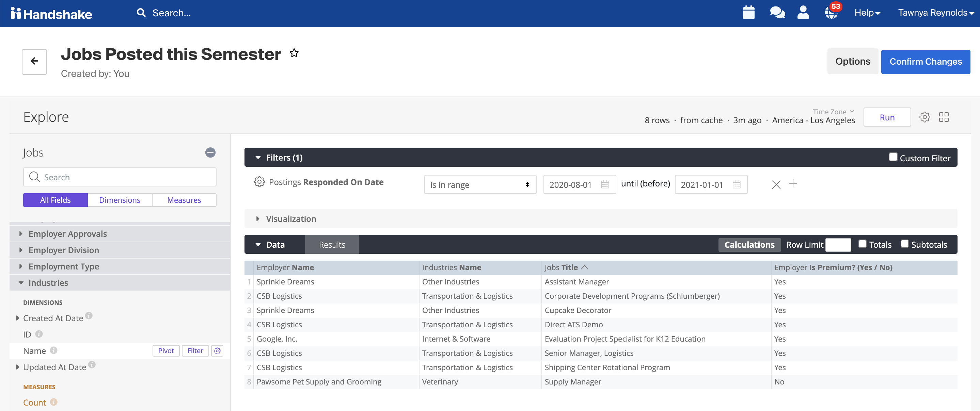Screen dimensions: 980x411
Task: Click info icon next to Created At Date
Action: tap(89, 315)
